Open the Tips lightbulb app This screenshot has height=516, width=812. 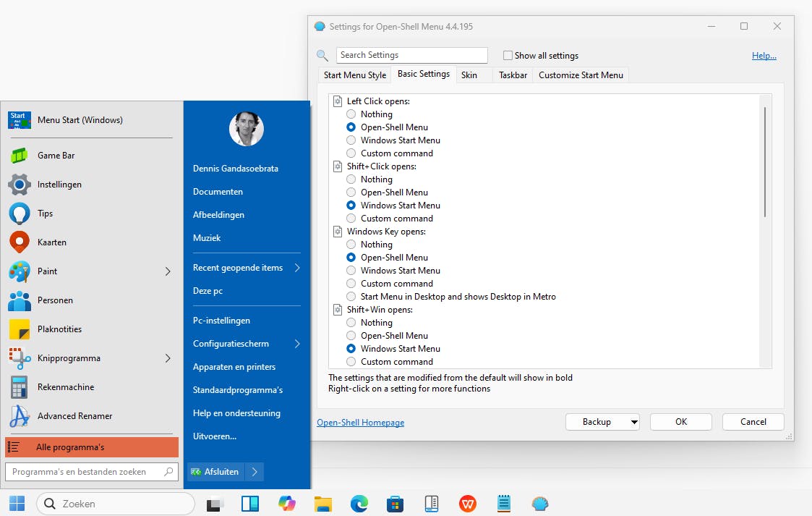coord(19,213)
